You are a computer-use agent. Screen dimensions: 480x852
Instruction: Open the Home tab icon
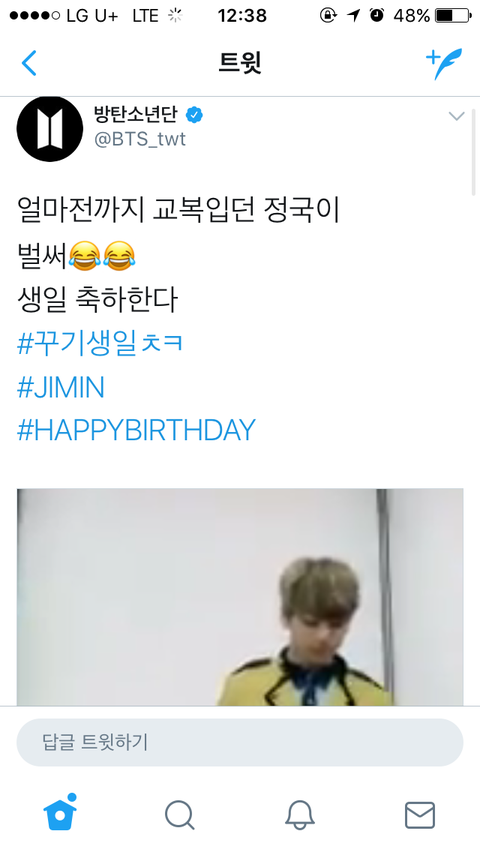[60, 812]
